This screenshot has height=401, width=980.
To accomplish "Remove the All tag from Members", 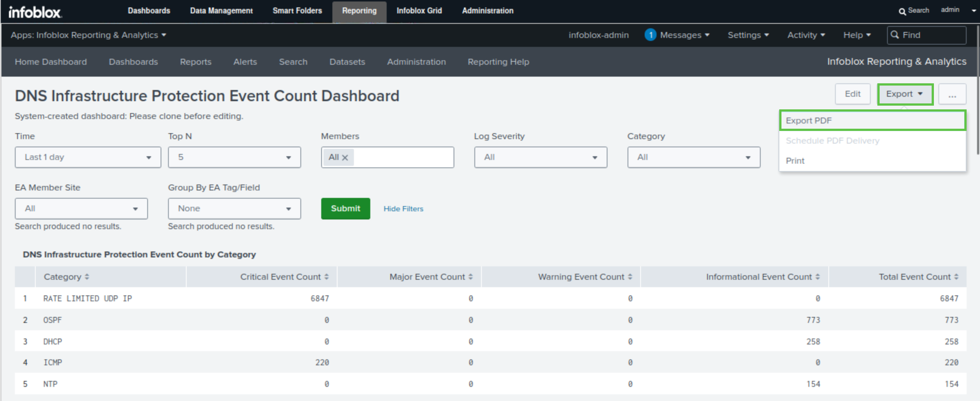I will [345, 158].
